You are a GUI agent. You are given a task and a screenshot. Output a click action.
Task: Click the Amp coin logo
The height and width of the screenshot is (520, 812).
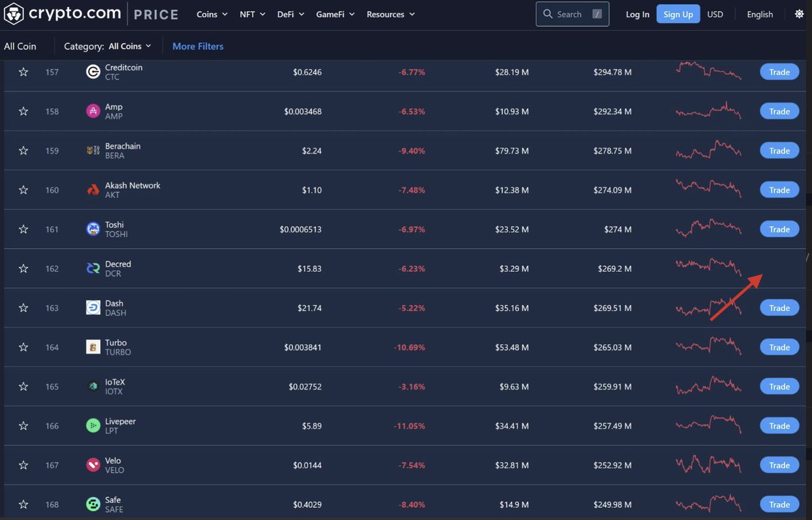(x=93, y=111)
